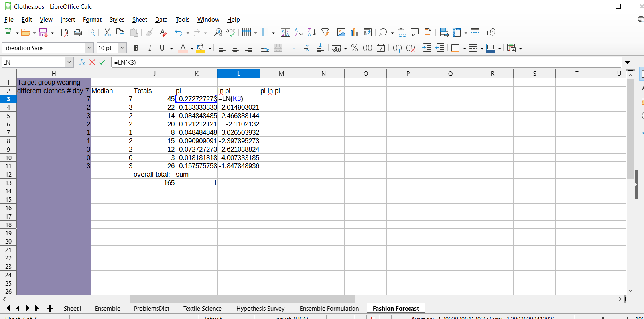Toggle align top for cells
The width and height of the screenshot is (644, 319).
[x=294, y=48]
